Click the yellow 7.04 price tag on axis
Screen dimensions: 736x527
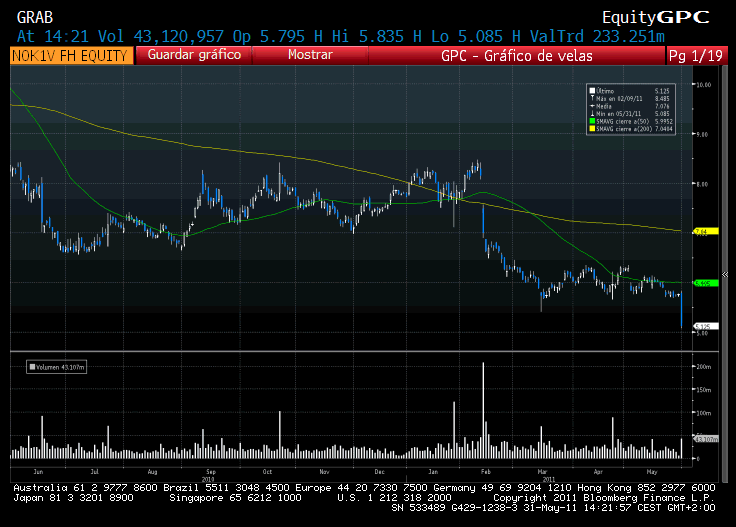[706, 231]
